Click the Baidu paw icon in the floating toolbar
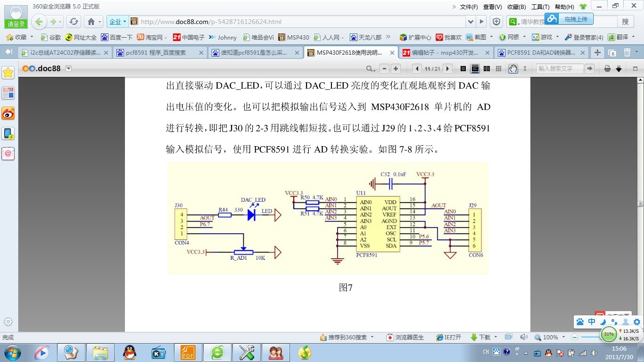The image size is (644, 362). click(580, 322)
